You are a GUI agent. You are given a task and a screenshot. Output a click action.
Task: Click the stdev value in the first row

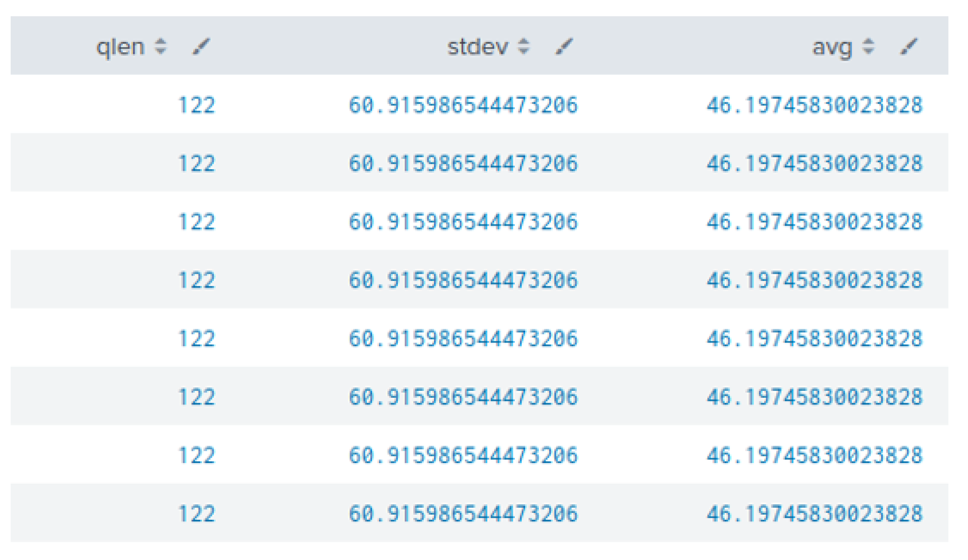coord(463,105)
